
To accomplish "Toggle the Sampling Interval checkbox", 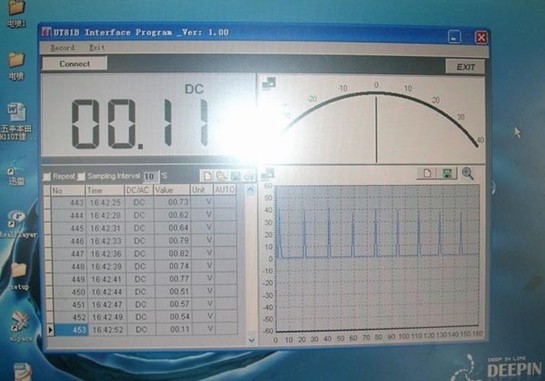I will [81, 177].
